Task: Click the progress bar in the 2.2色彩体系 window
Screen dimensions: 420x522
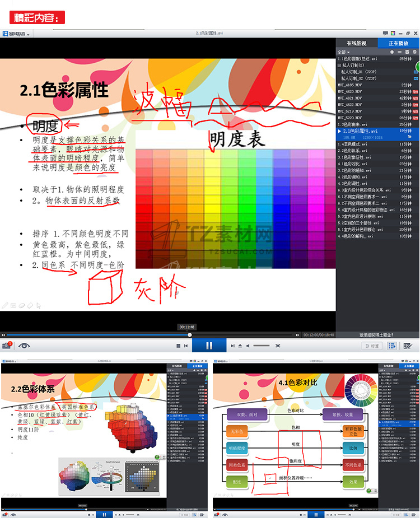Action: pyautogui.click(x=76, y=509)
